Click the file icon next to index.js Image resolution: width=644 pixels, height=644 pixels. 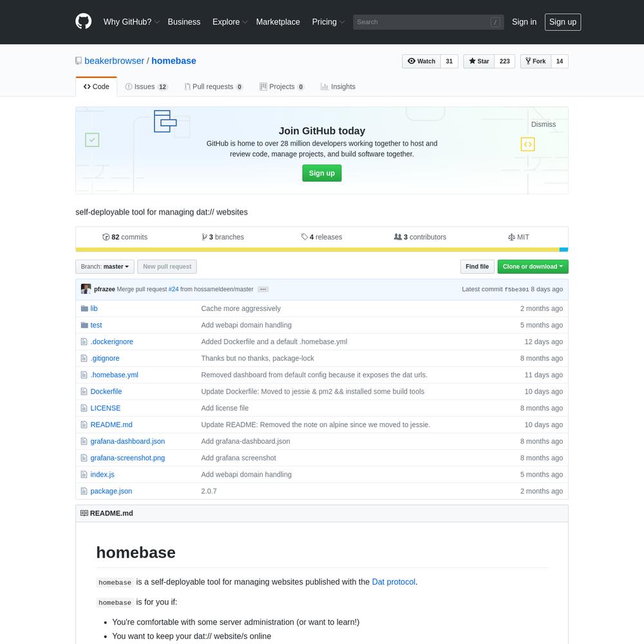click(84, 475)
